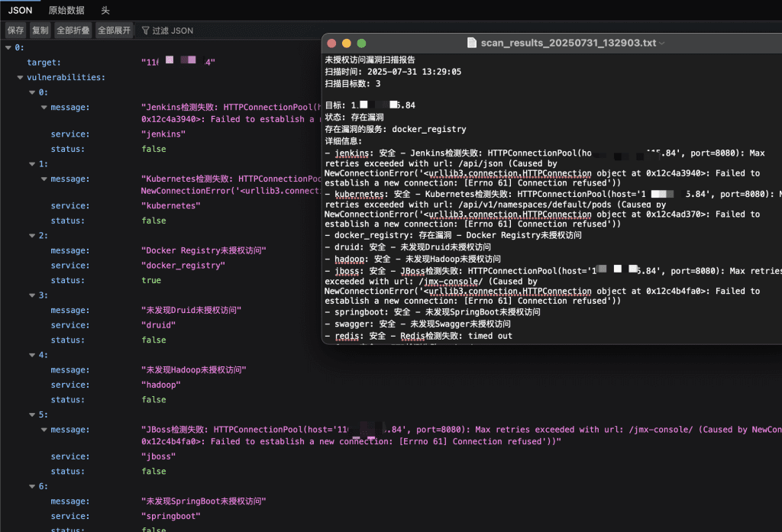Image resolution: width=782 pixels, height=532 pixels.
Task: Click the "未发现Druid未授权访问" message value
Action: (x=191, y=310)
